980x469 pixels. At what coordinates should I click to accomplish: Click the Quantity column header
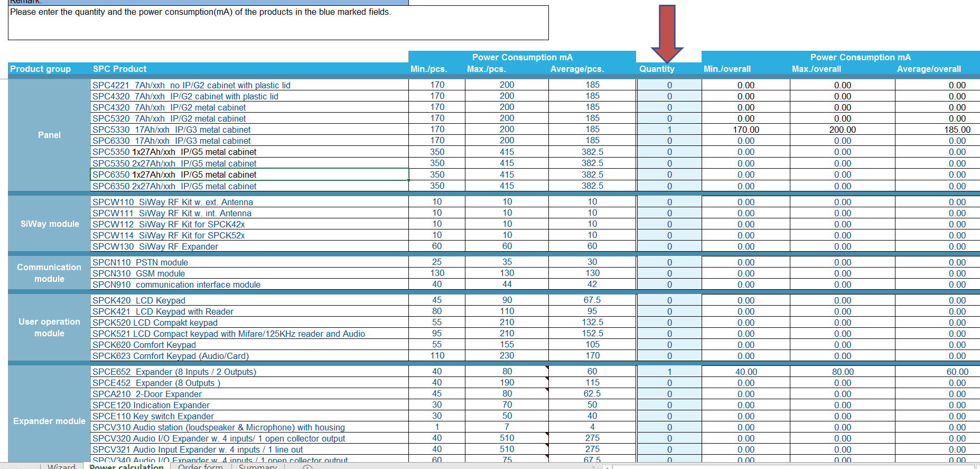pos(657,69)
